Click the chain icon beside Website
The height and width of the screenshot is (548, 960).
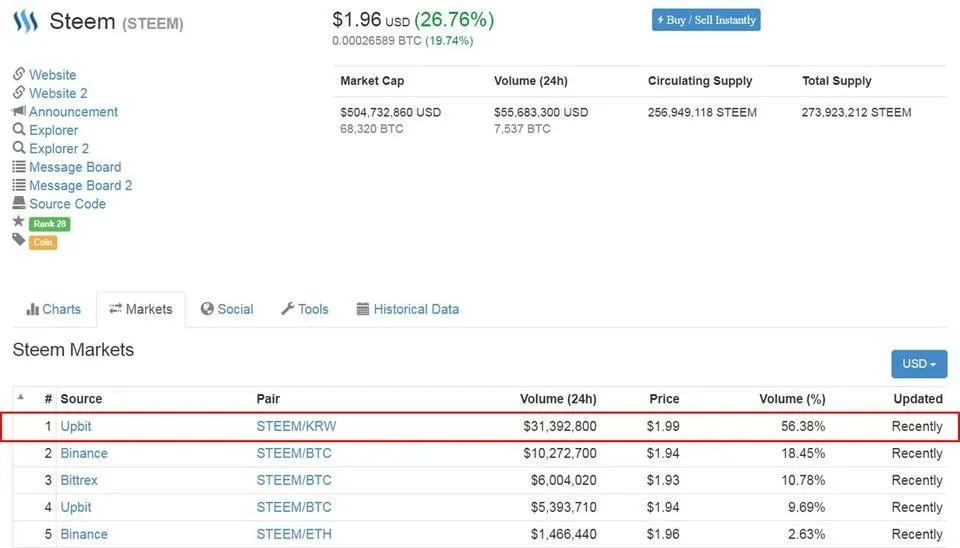point(19,74)
